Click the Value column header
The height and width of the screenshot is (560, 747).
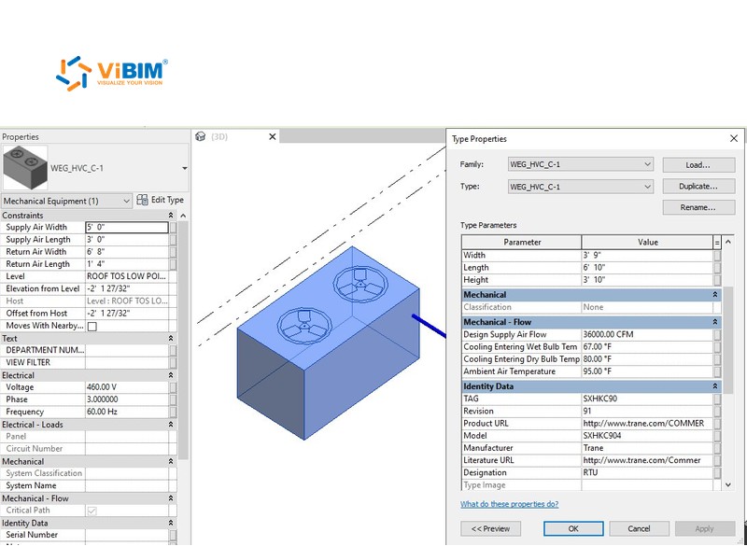tap(647, 242)
